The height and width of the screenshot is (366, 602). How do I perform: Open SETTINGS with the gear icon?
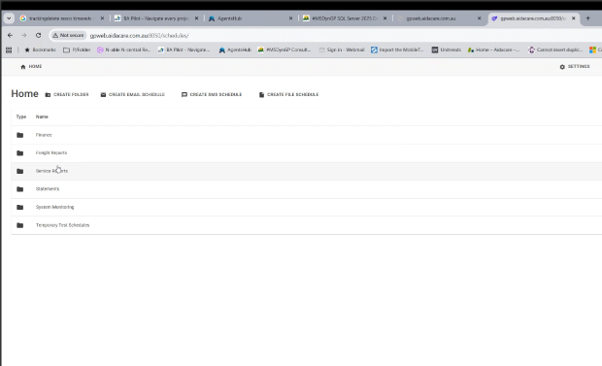[x=575, y=67]
